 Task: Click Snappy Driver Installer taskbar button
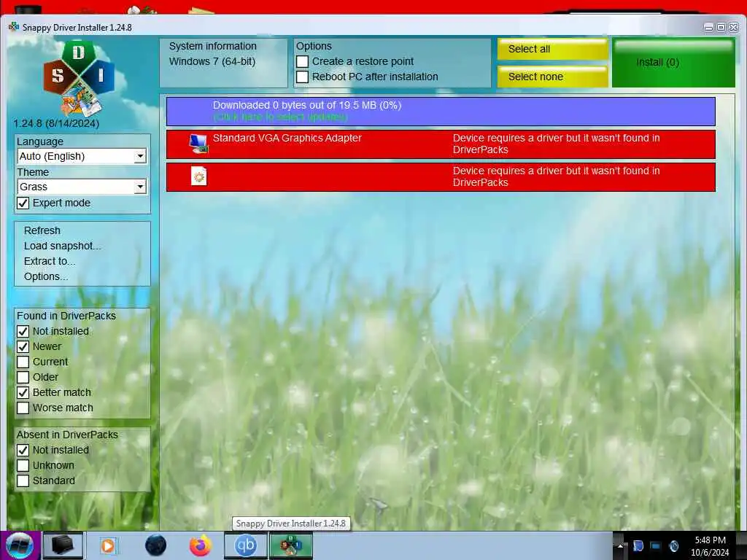290,545
